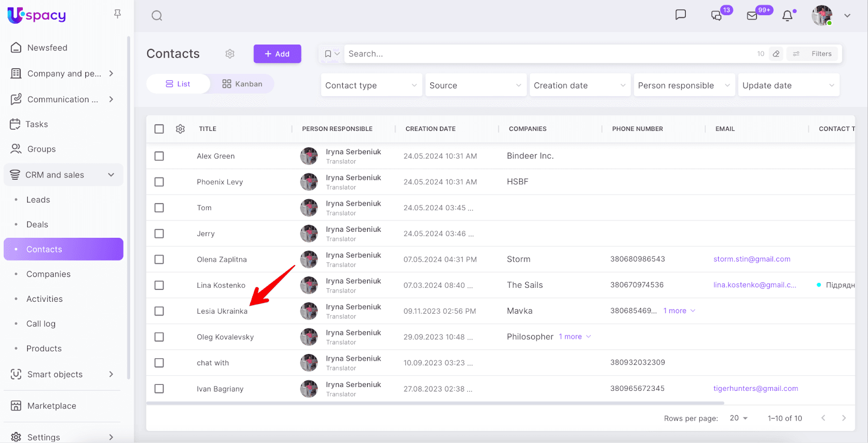Open storm.stin@gmail.com email link
This screenshot has height=443, width=868.
tap(751, 260)
